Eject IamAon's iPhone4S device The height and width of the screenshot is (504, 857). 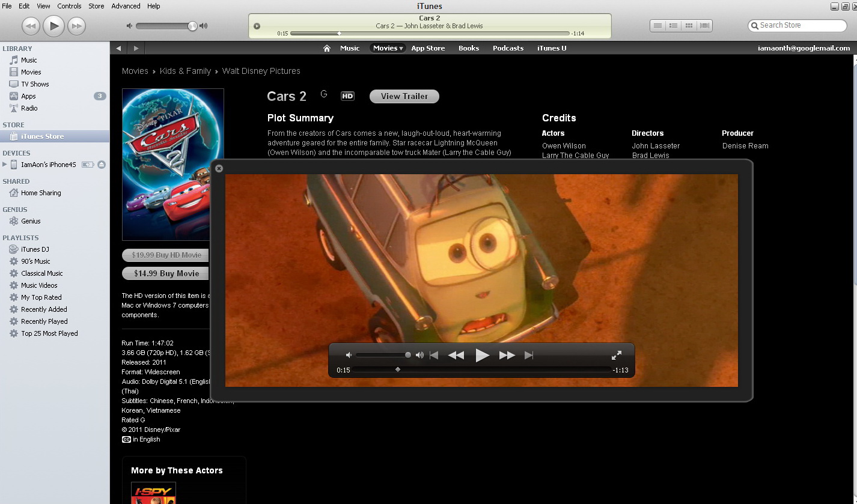click(102, 165)
